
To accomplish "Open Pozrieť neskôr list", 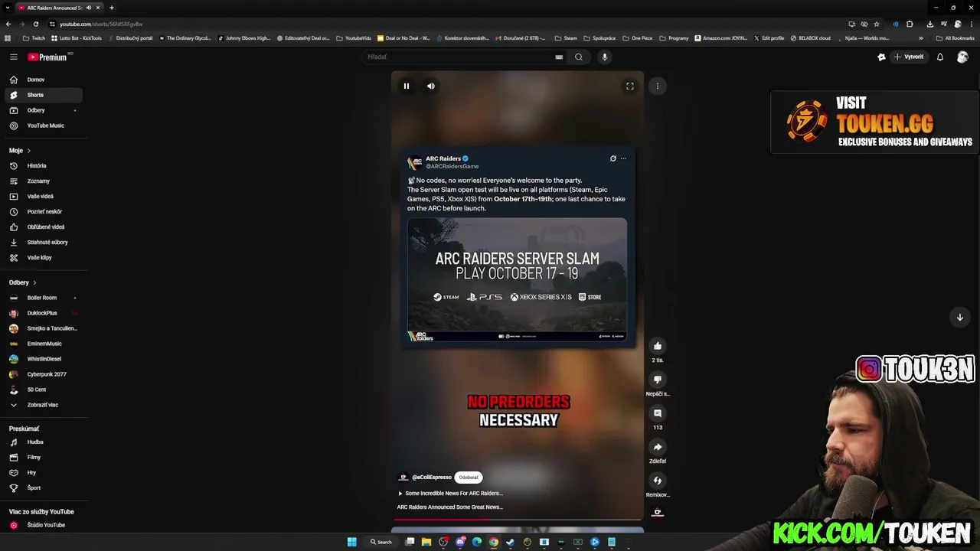I will coord(43,212).
